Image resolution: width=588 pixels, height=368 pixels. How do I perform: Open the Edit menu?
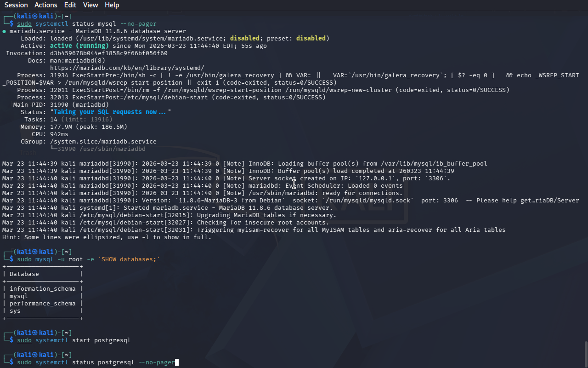pyautogui.click(x=70, y=5)
